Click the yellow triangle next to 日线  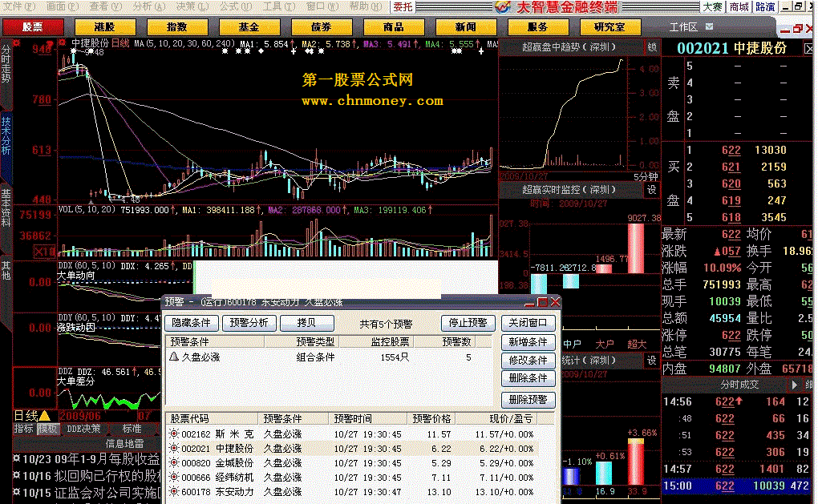point(45,416)
